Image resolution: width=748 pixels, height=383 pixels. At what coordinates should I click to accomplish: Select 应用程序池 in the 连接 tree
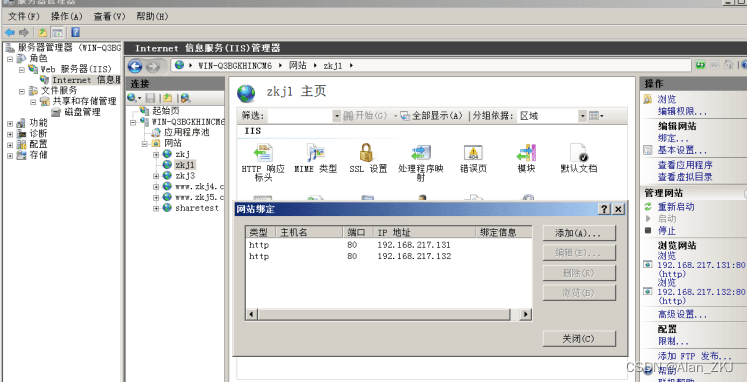click(x=187, y=133)
